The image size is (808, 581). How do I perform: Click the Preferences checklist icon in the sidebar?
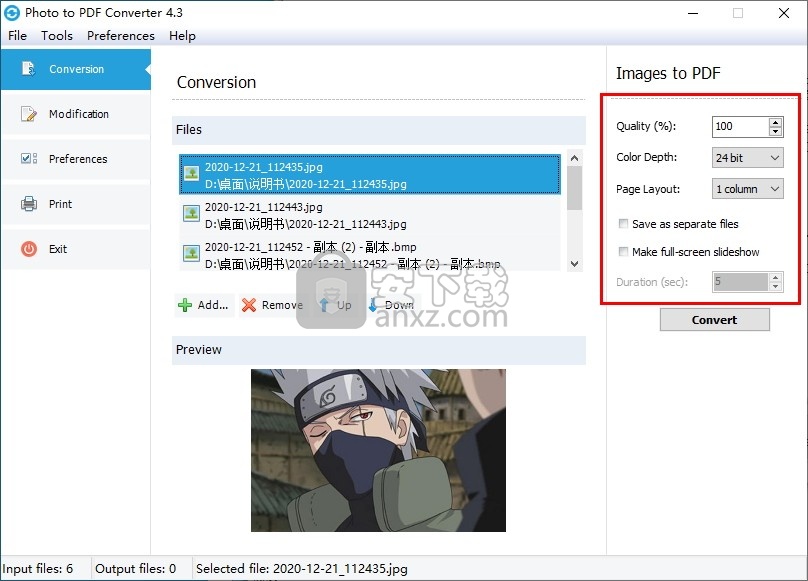point(29,158)
